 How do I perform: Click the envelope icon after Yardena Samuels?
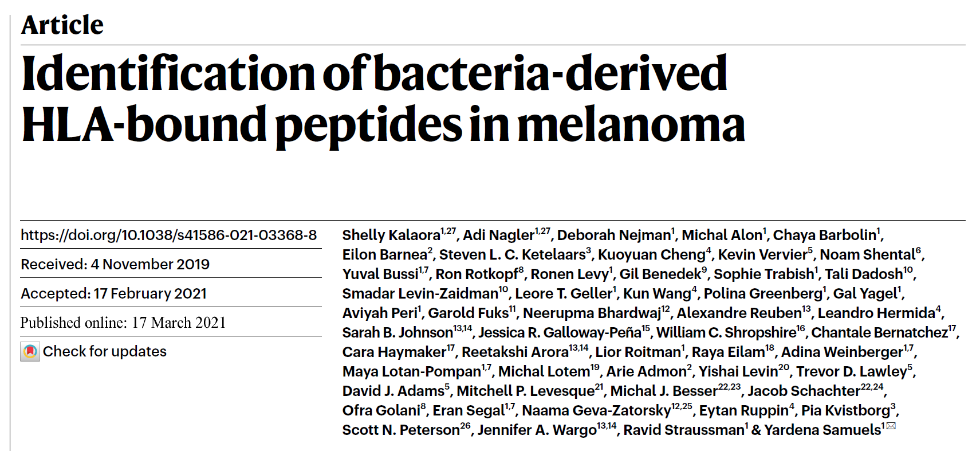891,426
